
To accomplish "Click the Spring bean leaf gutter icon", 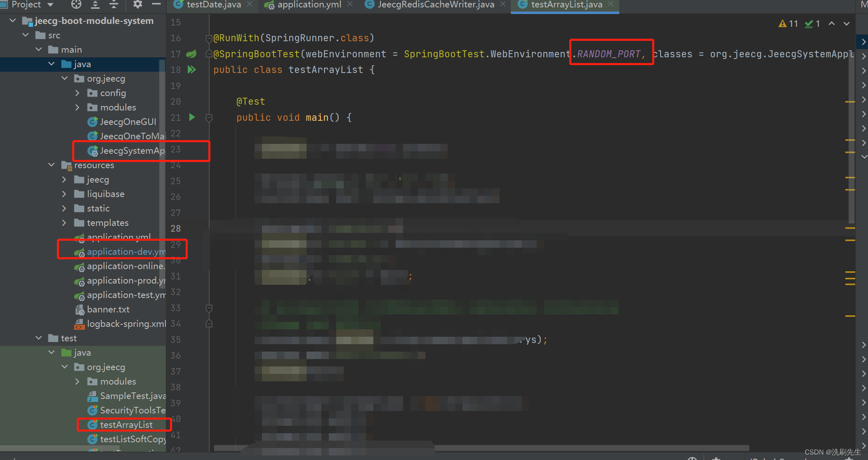I will [191, 54].
